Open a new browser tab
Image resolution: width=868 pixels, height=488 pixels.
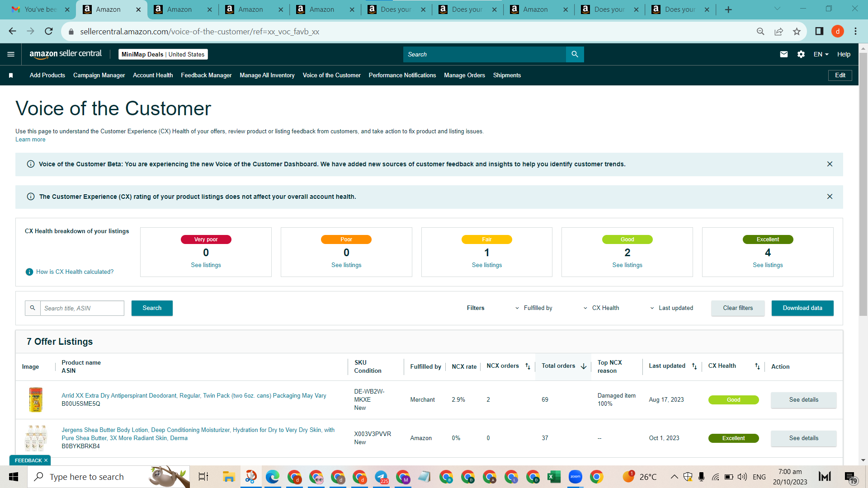pos(728,9)
